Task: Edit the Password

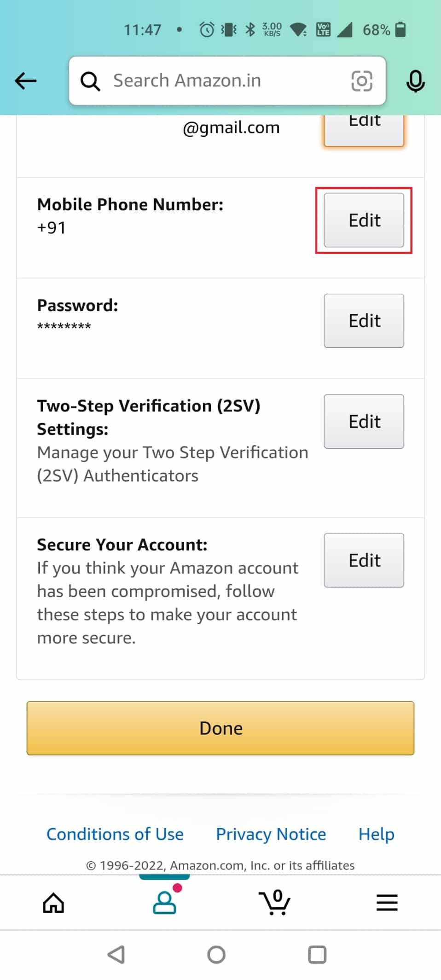Action: [364, 320]
